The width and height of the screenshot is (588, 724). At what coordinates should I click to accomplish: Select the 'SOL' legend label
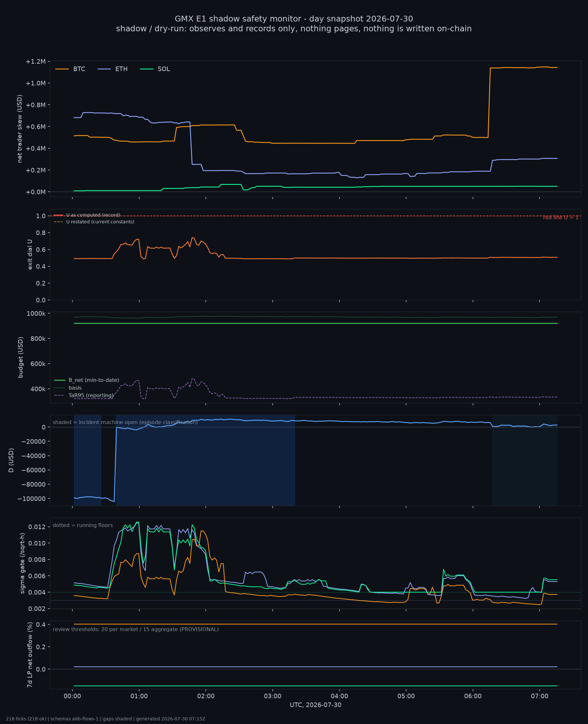(164, 69)
